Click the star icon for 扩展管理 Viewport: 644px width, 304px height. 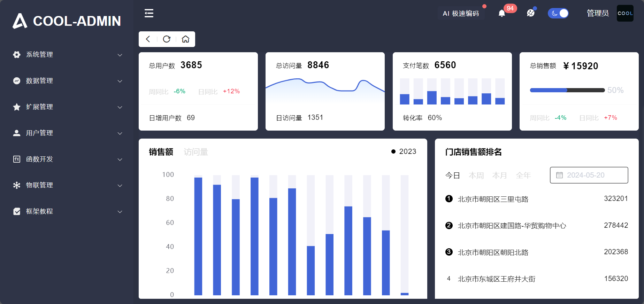[x=17, y=107]
